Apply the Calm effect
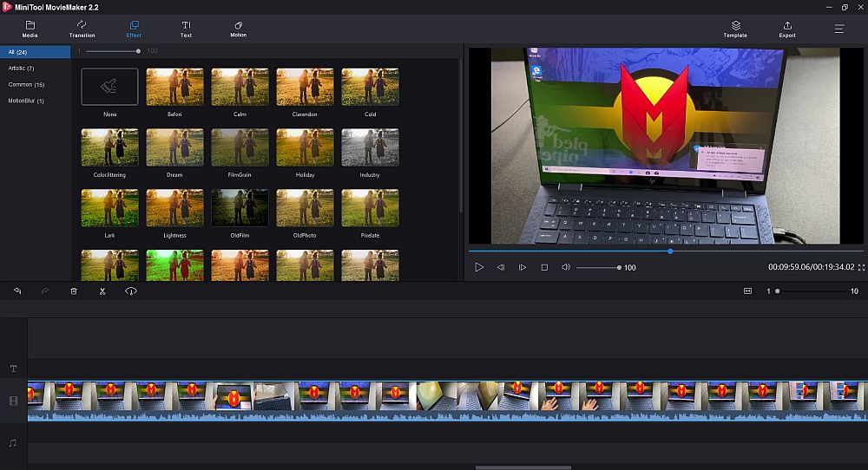 [240, 87]
